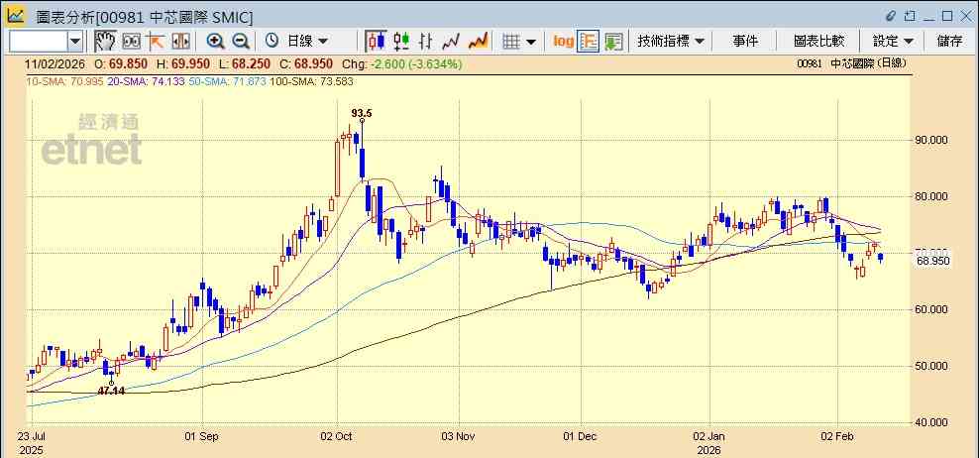
Task: Switch to candlestick chart type
Action: (377, 42)
